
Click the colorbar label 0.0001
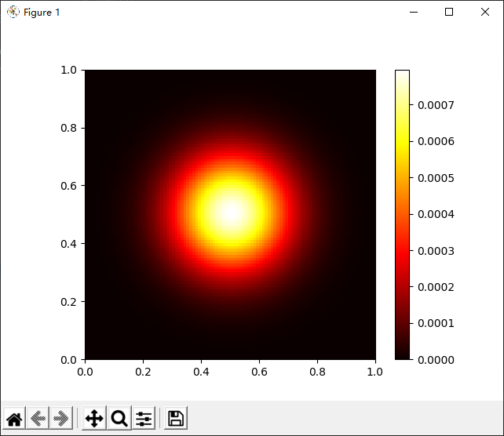click(x=436, y=323)
